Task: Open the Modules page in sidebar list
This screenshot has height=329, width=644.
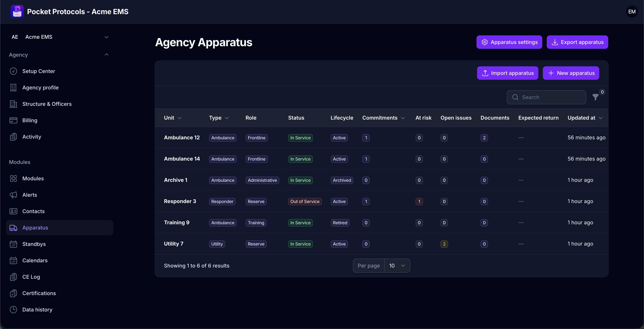Action: [x=60, y=178]
